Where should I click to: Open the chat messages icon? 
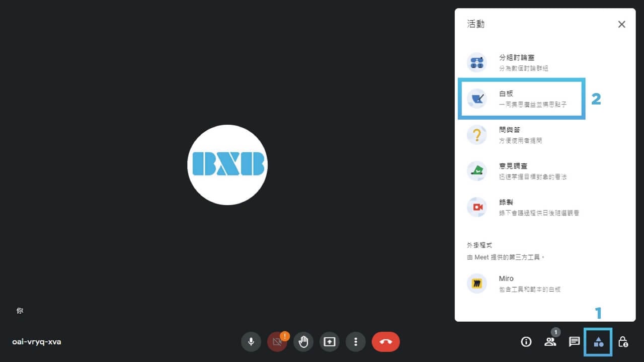click(x=574, y=341)
